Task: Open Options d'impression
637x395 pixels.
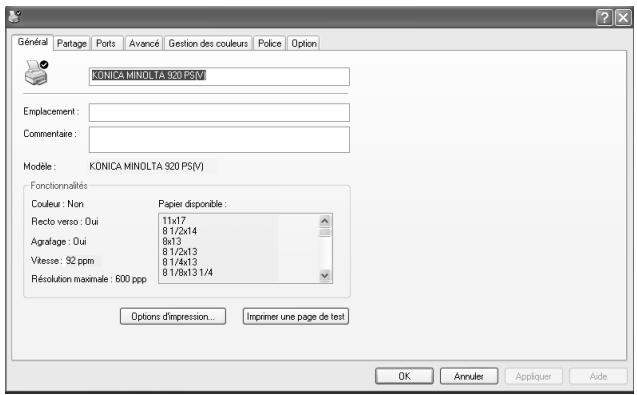Action: pyautogui.click(x=173, y=317)
